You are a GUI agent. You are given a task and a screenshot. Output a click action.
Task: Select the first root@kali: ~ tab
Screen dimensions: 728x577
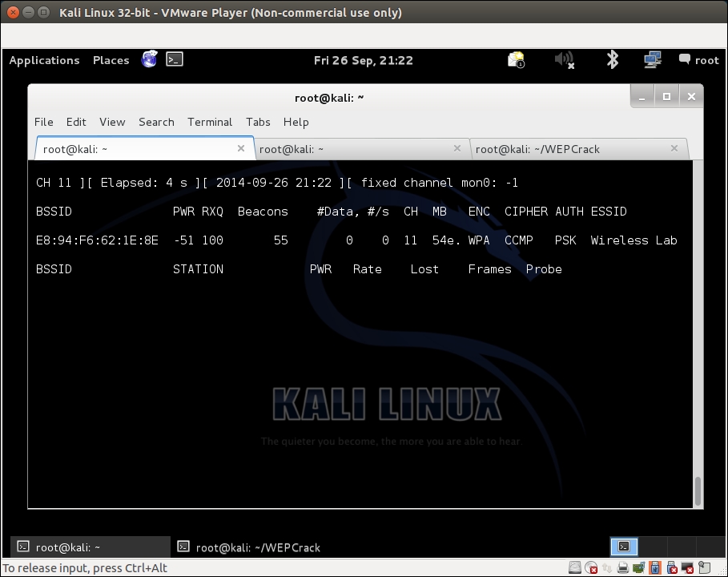click(145, 149)
